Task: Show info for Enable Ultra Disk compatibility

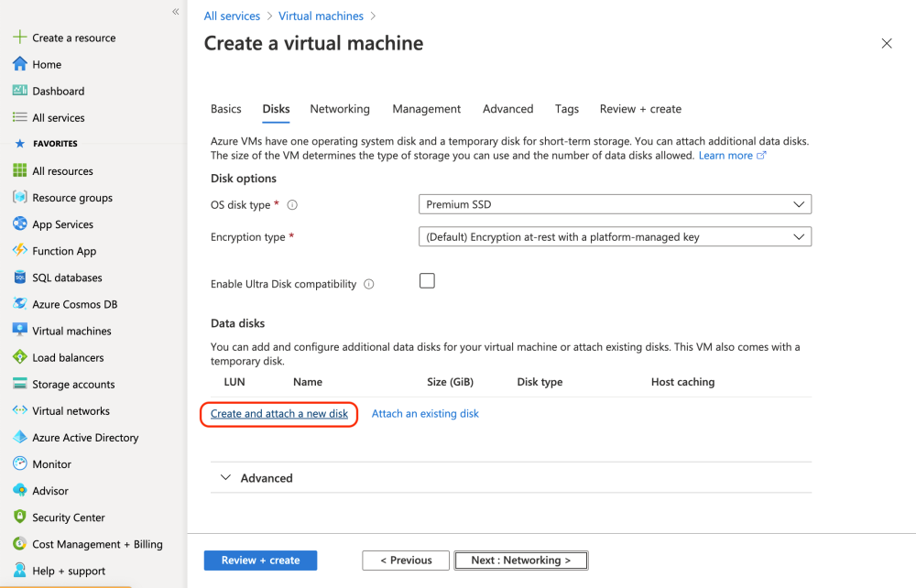Action: coord(369,284)
